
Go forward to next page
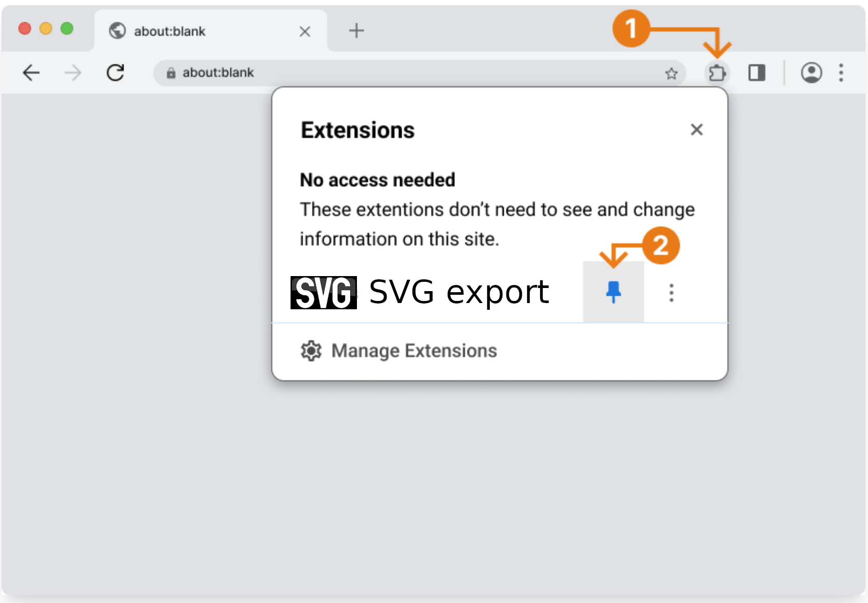(73, 73)
